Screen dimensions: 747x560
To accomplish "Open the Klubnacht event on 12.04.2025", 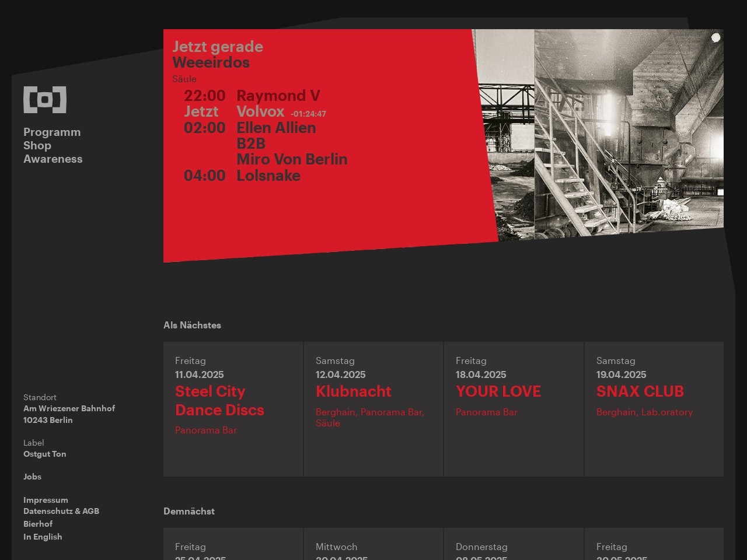I will (x=354, y=391).
